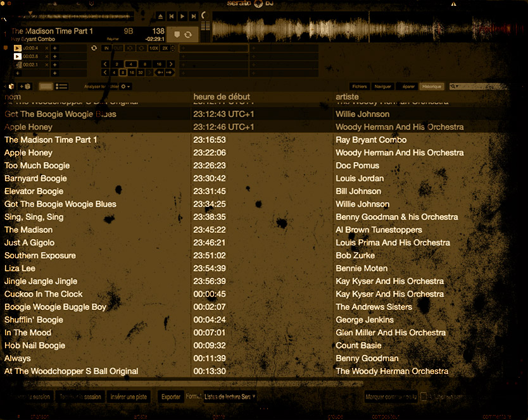The image size is (528, 420).
Task: Show longer auto-loop sizes with right arrow
Action: [171, 64]
